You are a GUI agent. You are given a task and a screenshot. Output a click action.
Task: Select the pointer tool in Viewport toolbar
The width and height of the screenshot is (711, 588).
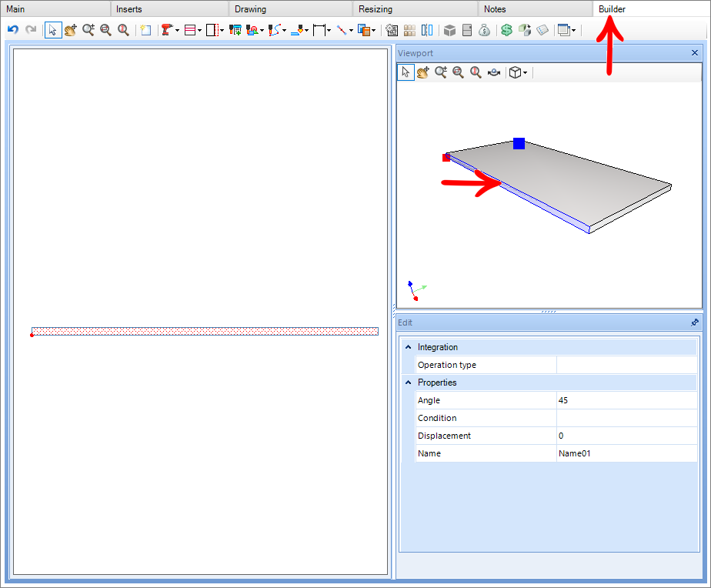(406, 72)
